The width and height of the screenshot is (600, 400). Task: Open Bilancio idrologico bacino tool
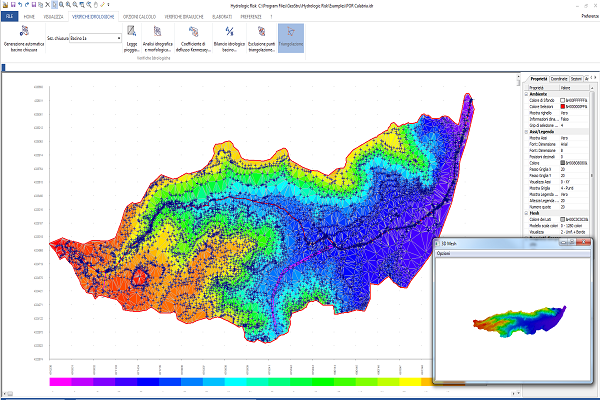point(228,33)
